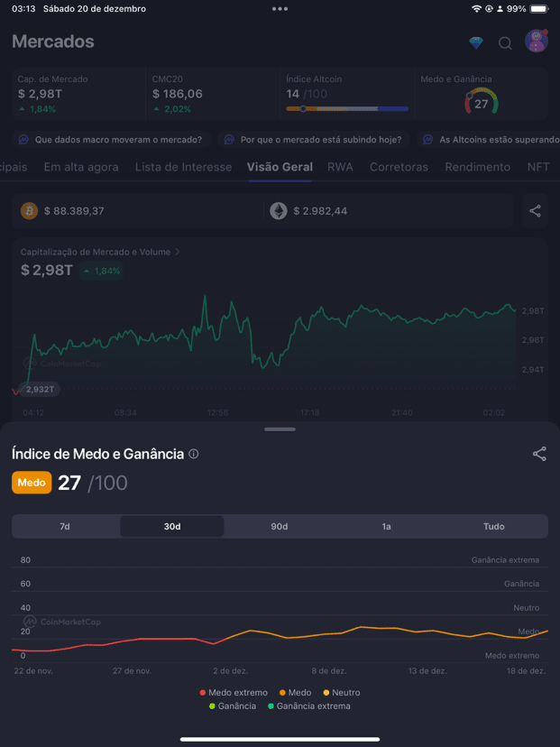This screenshot has height=747, width=560.
Task: Expand Capitalização de Mercado e Volume chevron
Action: 178,252
